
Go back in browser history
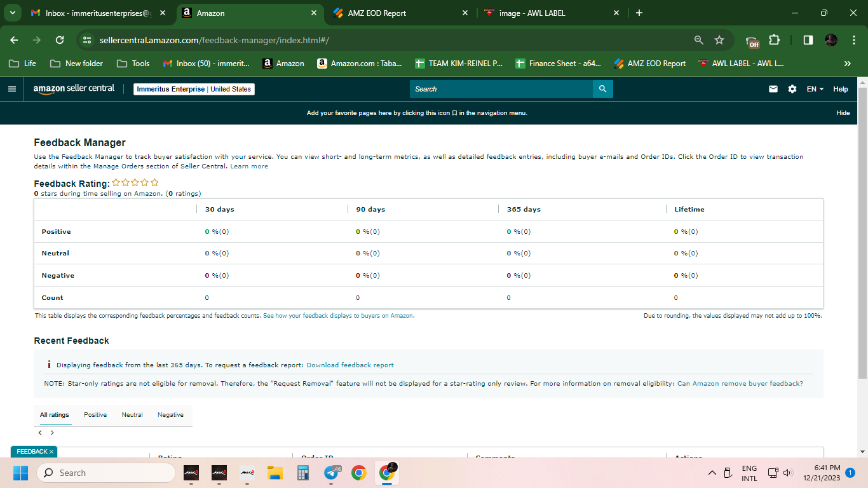15,40
